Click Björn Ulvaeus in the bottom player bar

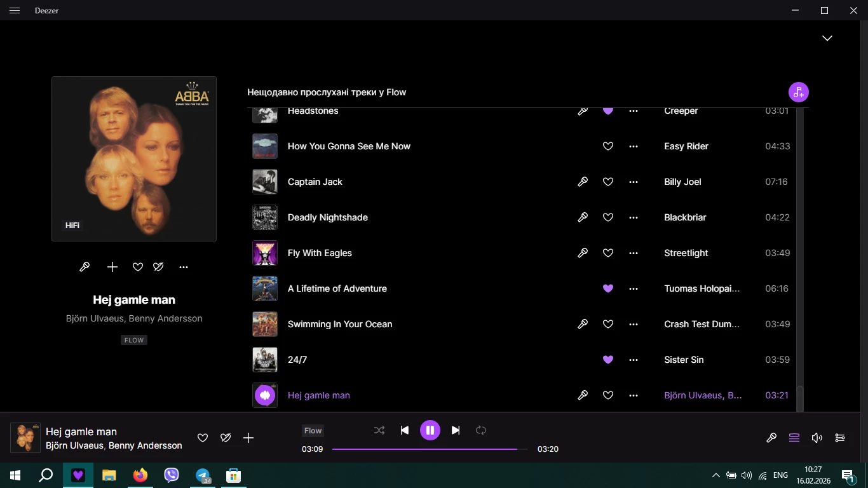[x=74, y=445]
